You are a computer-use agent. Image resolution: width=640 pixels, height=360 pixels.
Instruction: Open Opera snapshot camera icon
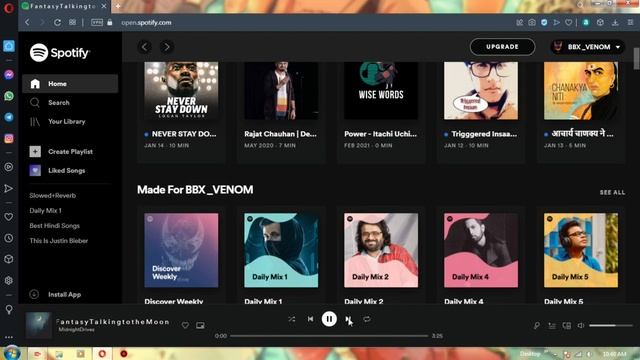(531, 22)
